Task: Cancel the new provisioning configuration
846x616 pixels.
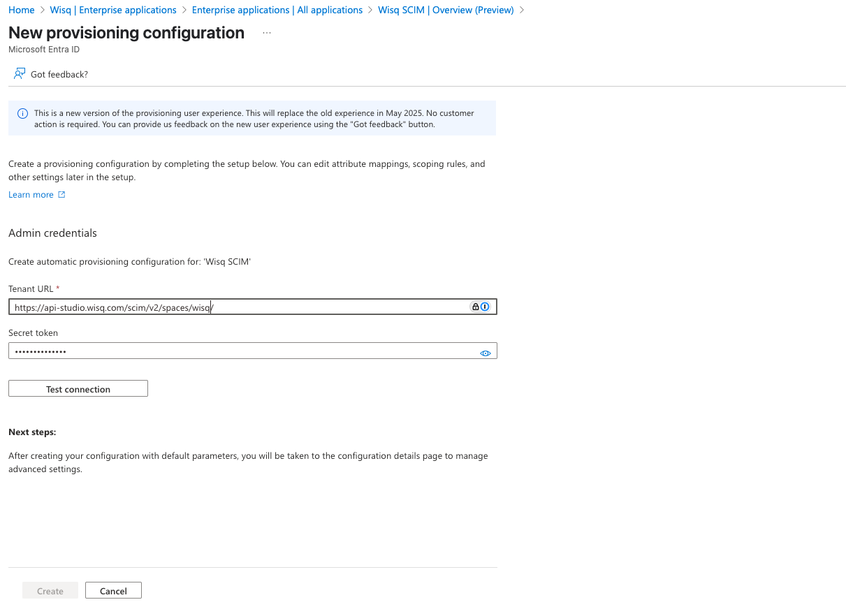Action: click(x=113, y=591)
